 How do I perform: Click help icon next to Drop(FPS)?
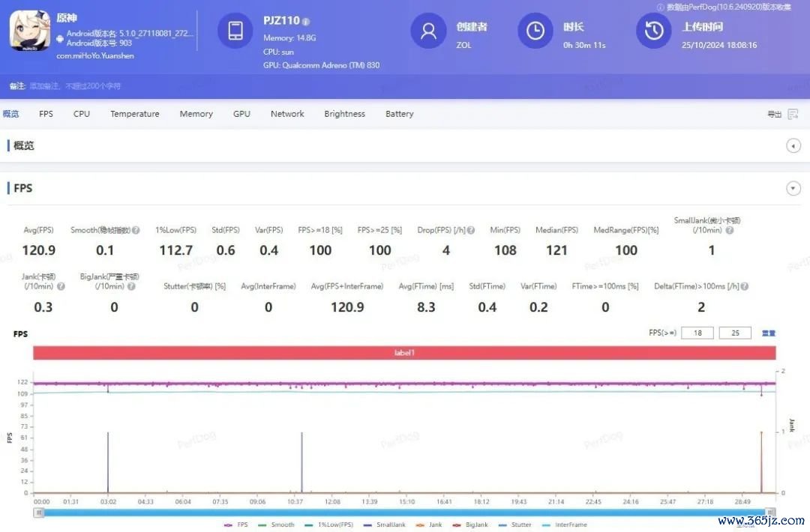[x=471, y=230]
